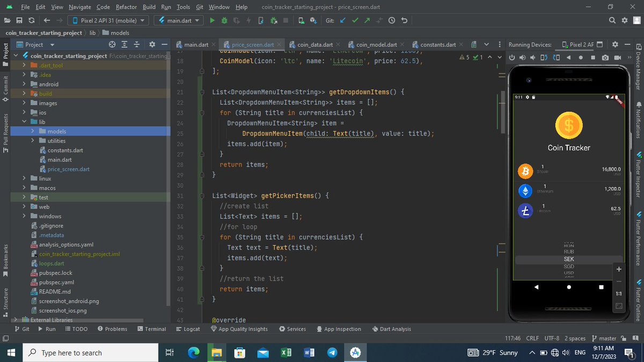Collapse the lib folder

(x=25, y=122)
